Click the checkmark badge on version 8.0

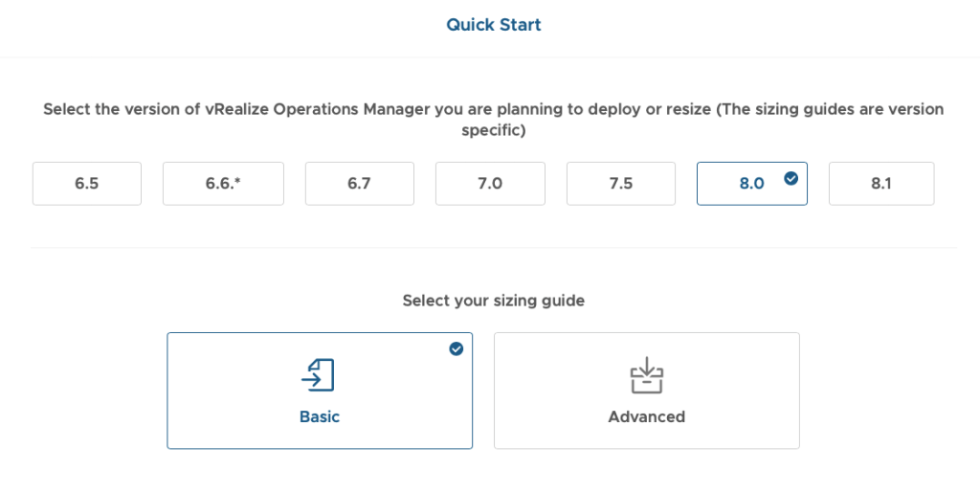[x=791, y=177]
